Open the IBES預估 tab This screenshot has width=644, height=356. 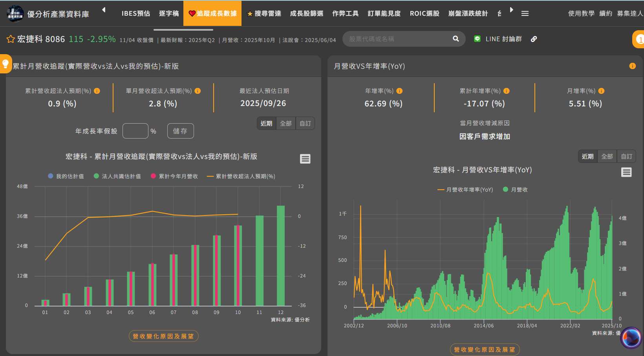coord(135,13)
